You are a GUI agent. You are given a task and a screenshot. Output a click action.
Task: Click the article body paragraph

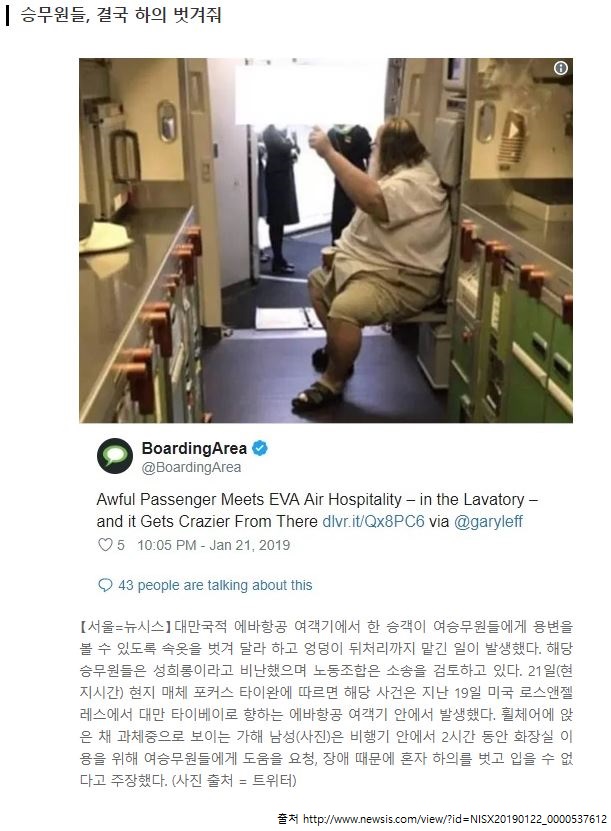tap(326, 703)
